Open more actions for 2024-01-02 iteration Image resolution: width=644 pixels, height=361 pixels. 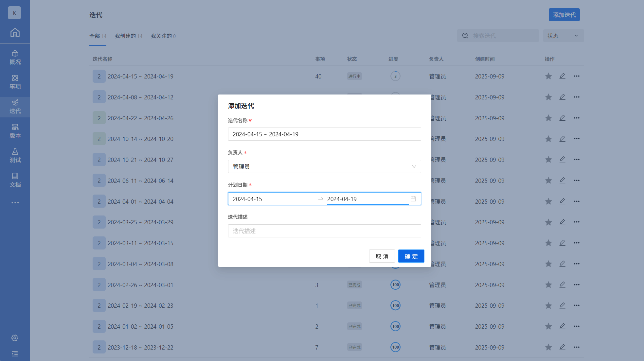pos(577,326)
